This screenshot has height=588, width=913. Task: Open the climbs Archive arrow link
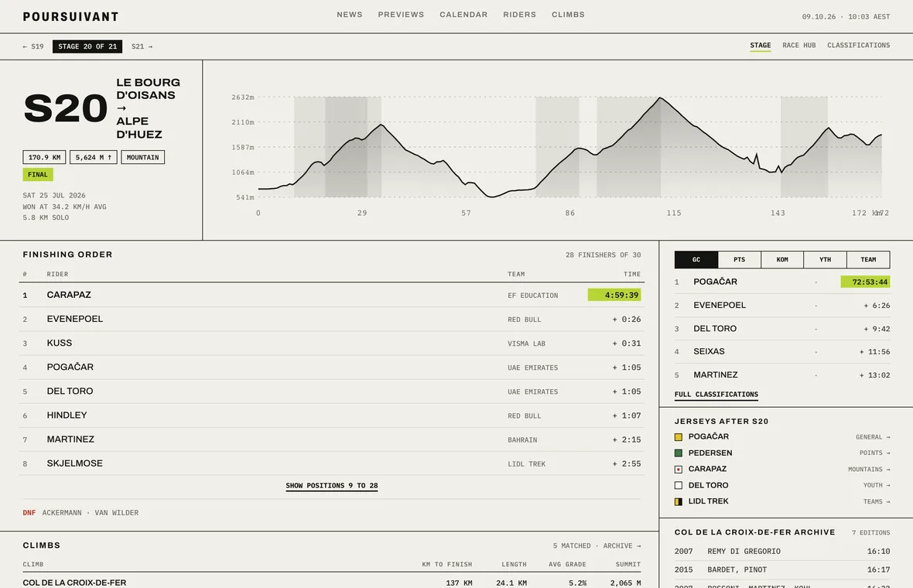click(622, 546)
